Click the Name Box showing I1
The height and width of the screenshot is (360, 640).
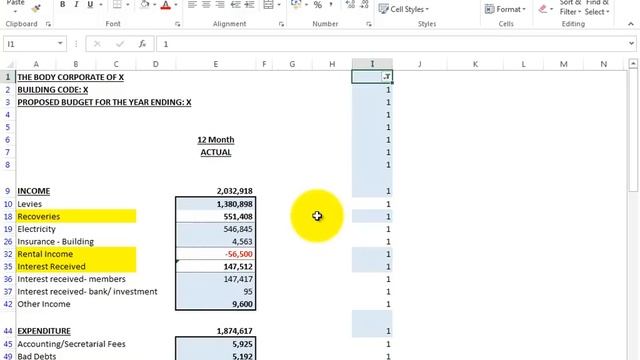coord(29,44)
